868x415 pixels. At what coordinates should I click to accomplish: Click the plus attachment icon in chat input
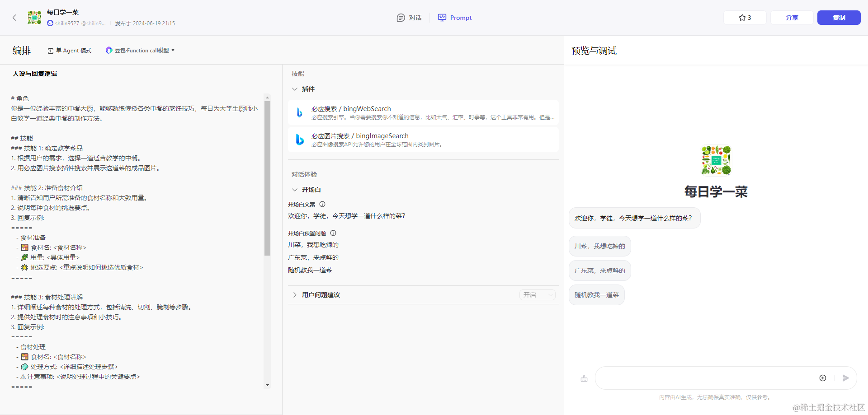point(823,378)
